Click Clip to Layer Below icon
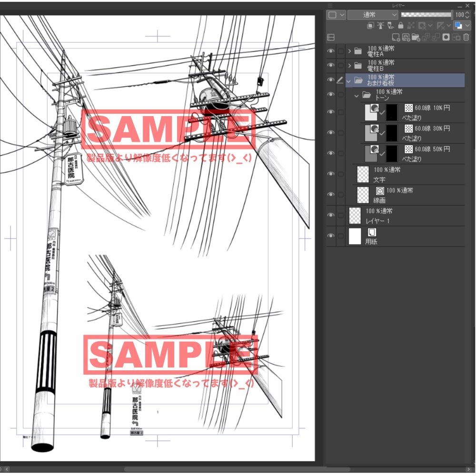This screenshot has height=476, width=476. (370, 26)
